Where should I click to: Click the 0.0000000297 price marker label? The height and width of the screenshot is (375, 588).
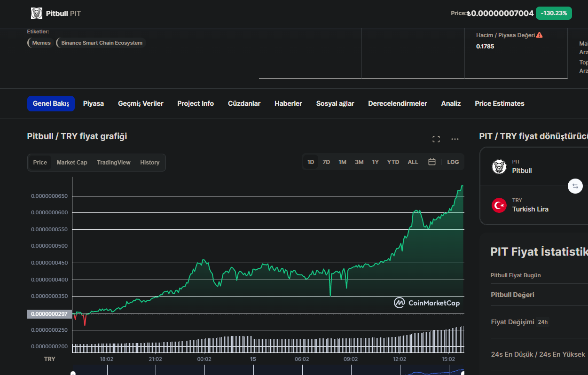point(49,314)
